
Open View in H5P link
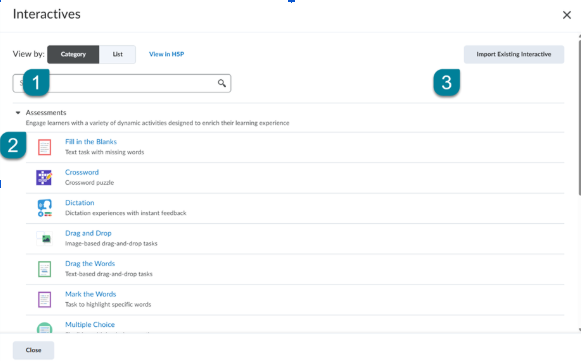pos(166,54)
